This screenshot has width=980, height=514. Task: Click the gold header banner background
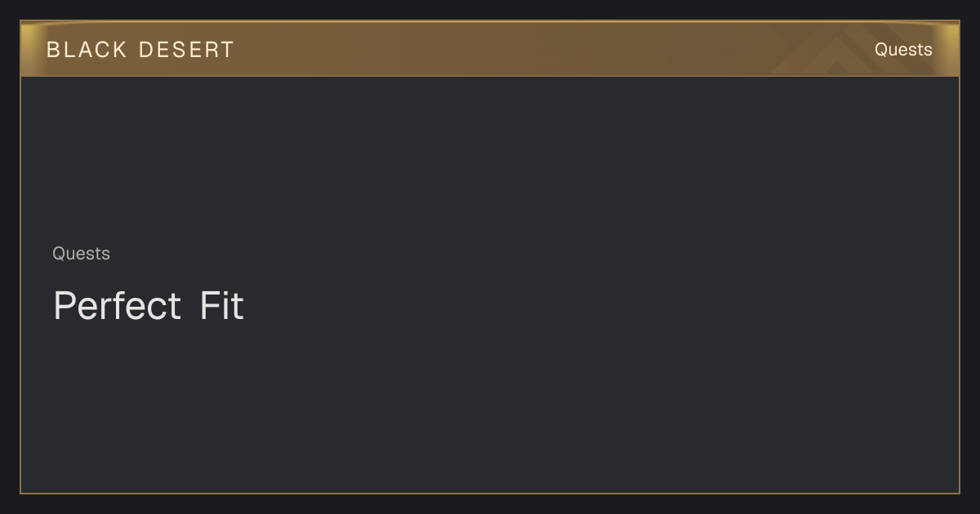(490, 49)
